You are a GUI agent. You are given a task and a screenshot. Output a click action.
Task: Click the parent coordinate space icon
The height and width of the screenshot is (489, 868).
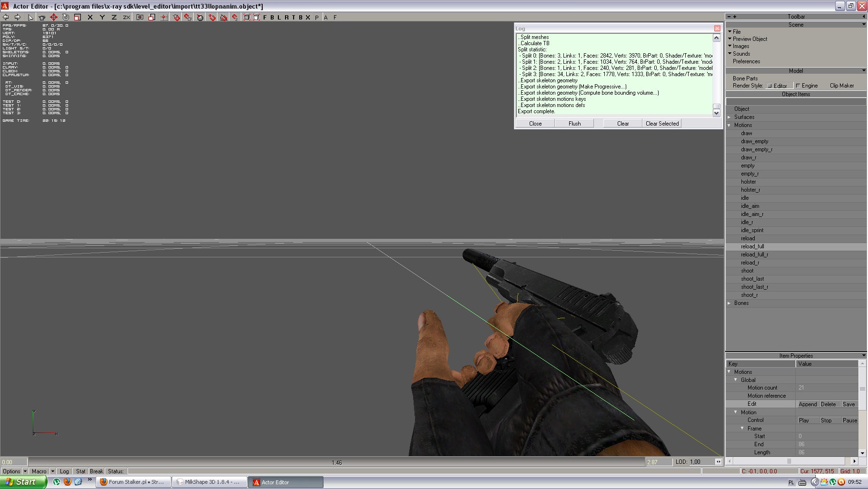coord(140,17)
